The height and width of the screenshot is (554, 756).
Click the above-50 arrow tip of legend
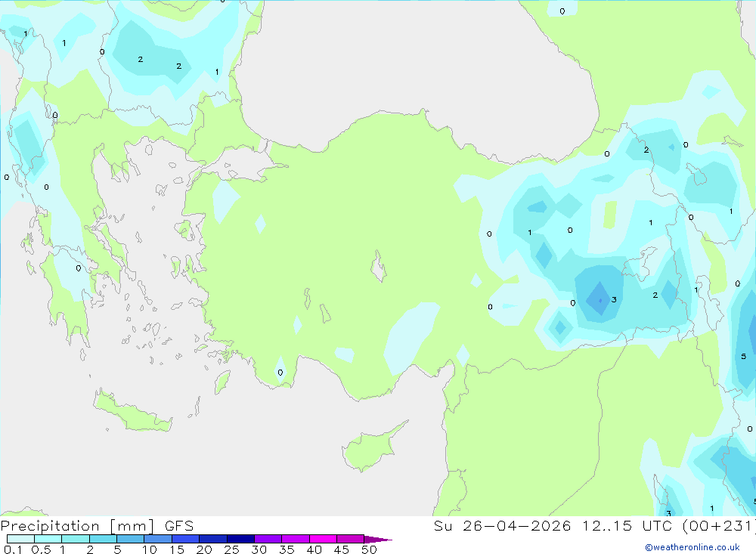coord(378,540)
